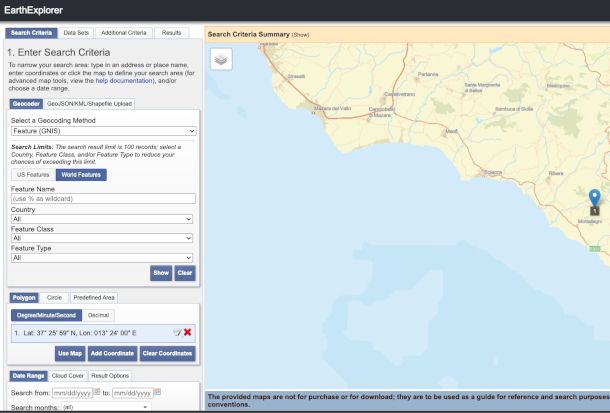Screen dimensions: 610x413
Task: Click the Menfi label on the map
Action: point(452,131)
